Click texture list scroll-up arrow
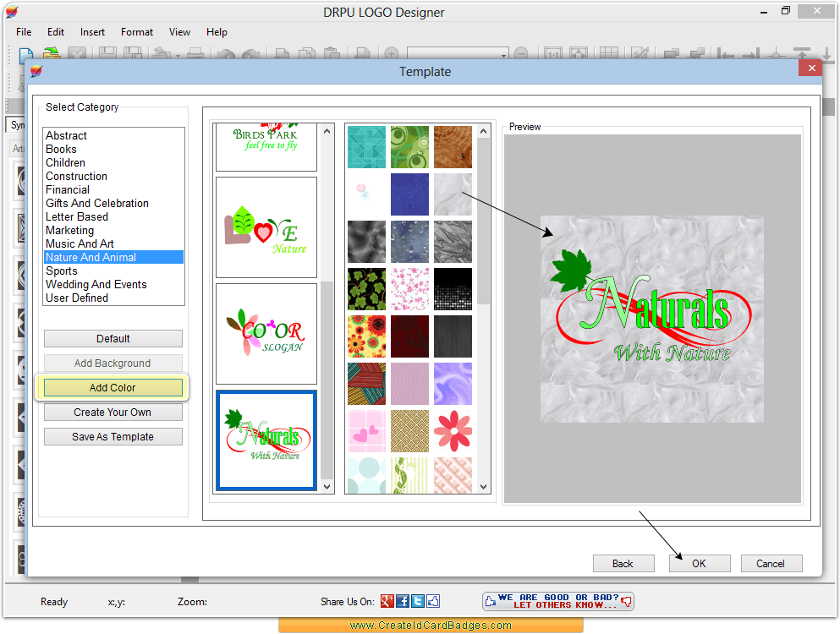 pos(483,131)
